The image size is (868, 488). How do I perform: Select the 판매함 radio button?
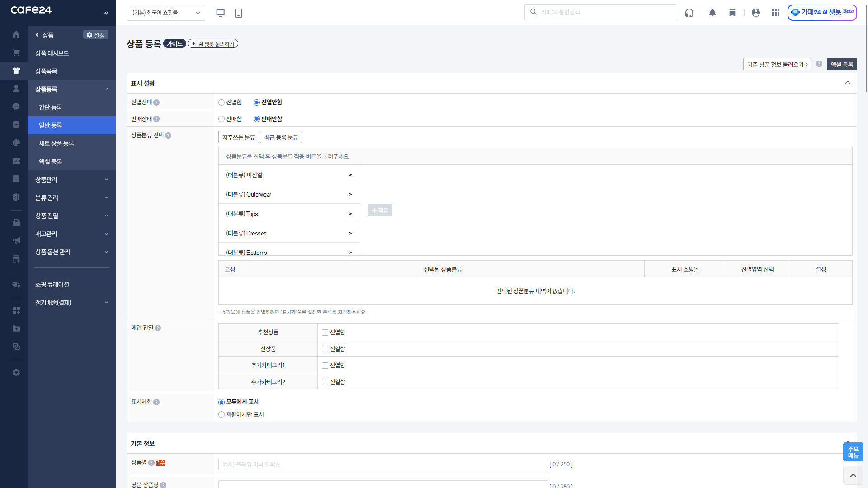[x=222, y=119]
